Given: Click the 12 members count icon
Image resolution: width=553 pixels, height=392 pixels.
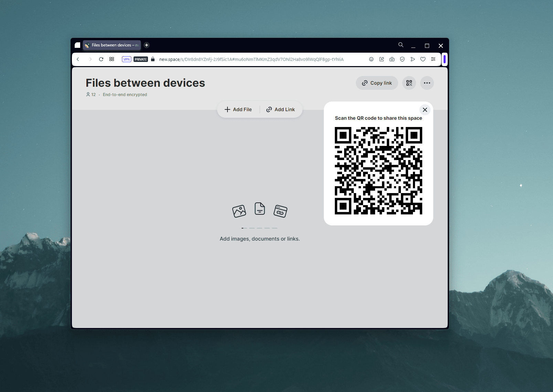Looking at the screenshot, I should tap(91, 94).
